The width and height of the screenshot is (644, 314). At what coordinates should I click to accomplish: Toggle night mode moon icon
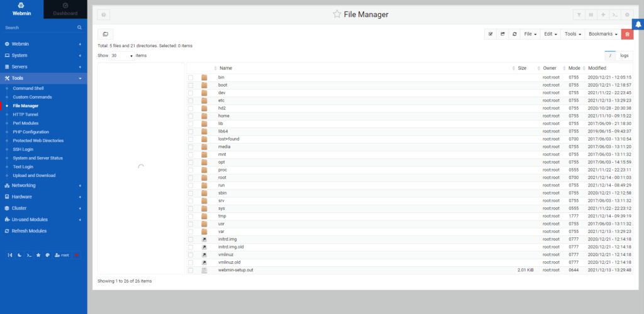tap(19, 255)
